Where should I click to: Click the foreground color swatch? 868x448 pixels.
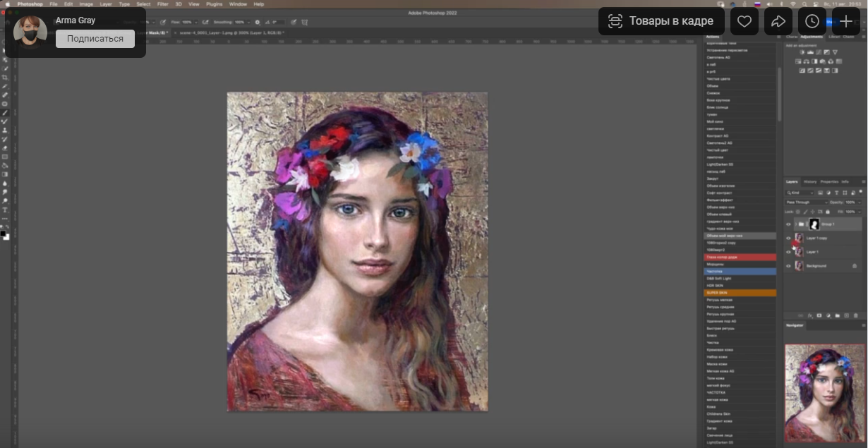pos(3,234)
